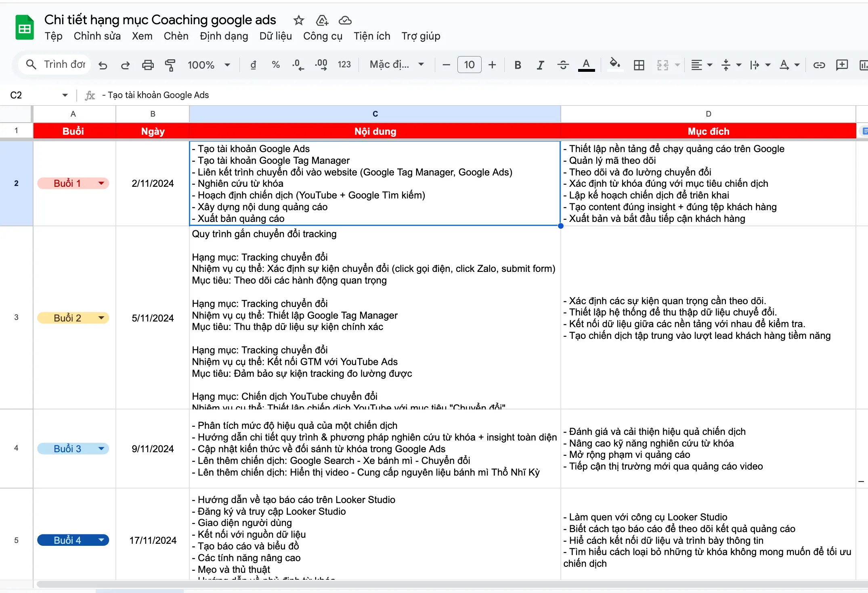Viewport: 868px width, 593px height.
Task: Undo the last action
Action: [x=103, y=65]
